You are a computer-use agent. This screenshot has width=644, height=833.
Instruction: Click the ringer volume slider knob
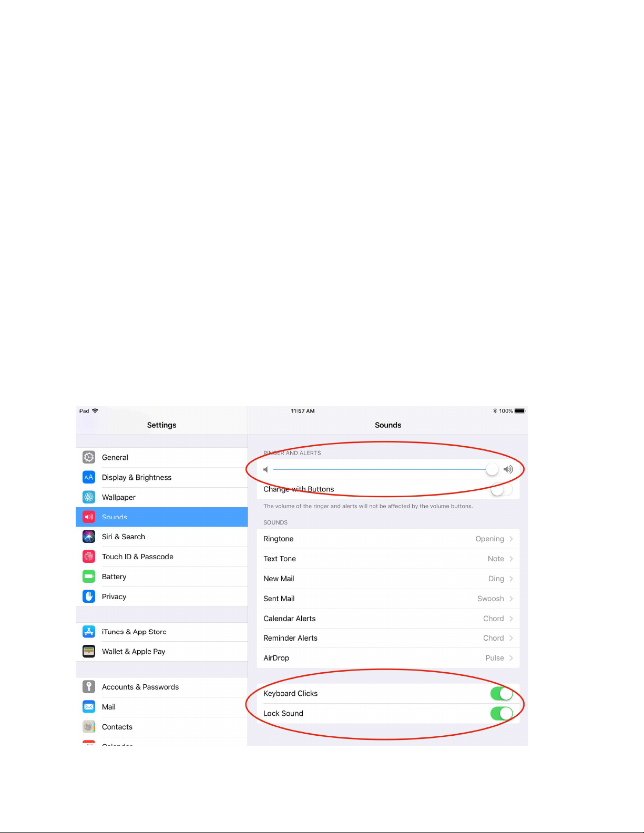pos(492,469)
